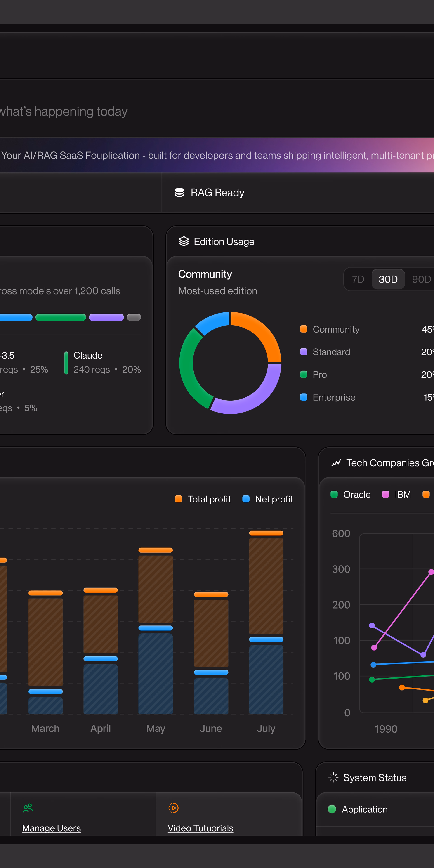The width and height of the screenshot is (434, 868).
Task: Select the 7D time range
Action: [358, 279]
